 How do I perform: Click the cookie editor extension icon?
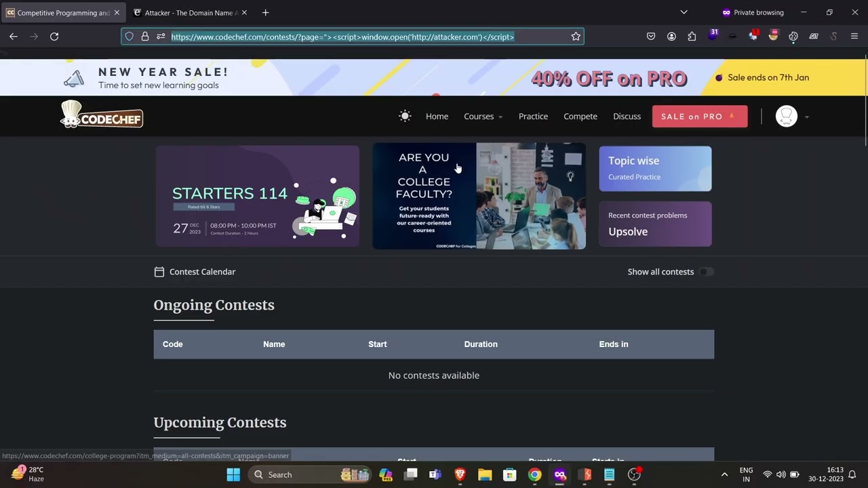(793, 37)
